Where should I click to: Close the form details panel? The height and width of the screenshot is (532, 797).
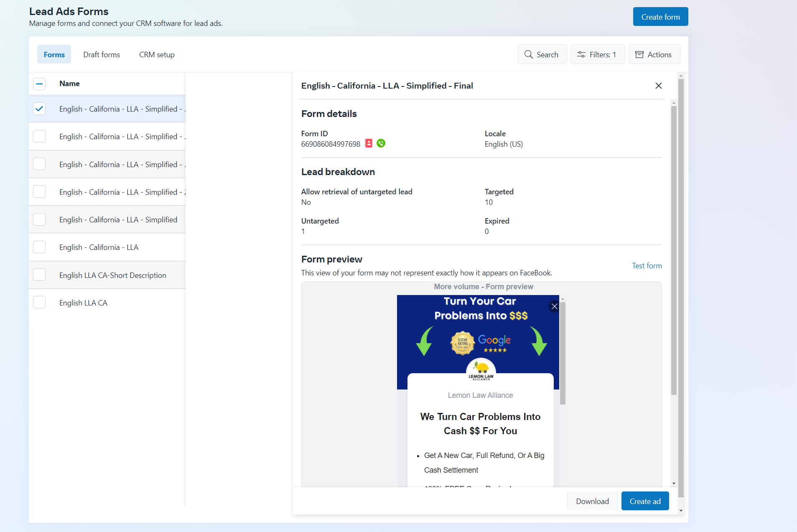click(659, 86)
